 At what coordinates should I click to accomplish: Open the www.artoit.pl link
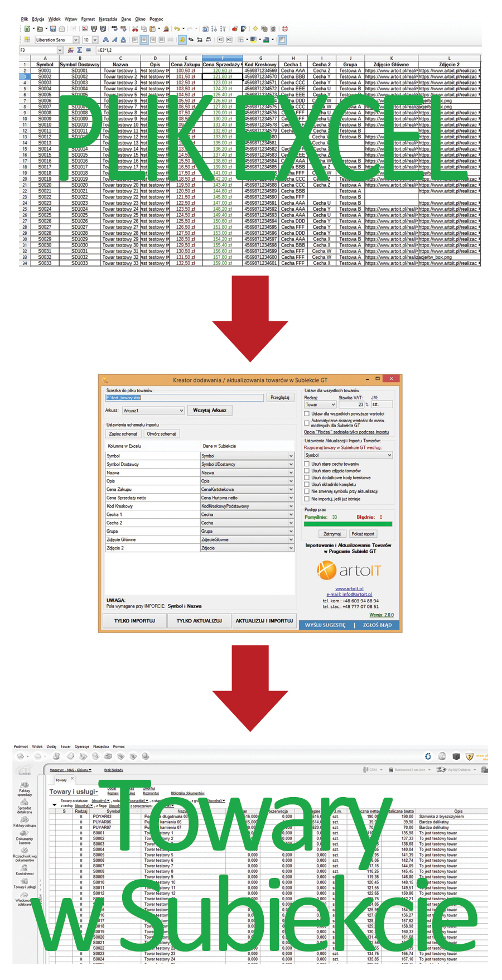click(349, 588)
